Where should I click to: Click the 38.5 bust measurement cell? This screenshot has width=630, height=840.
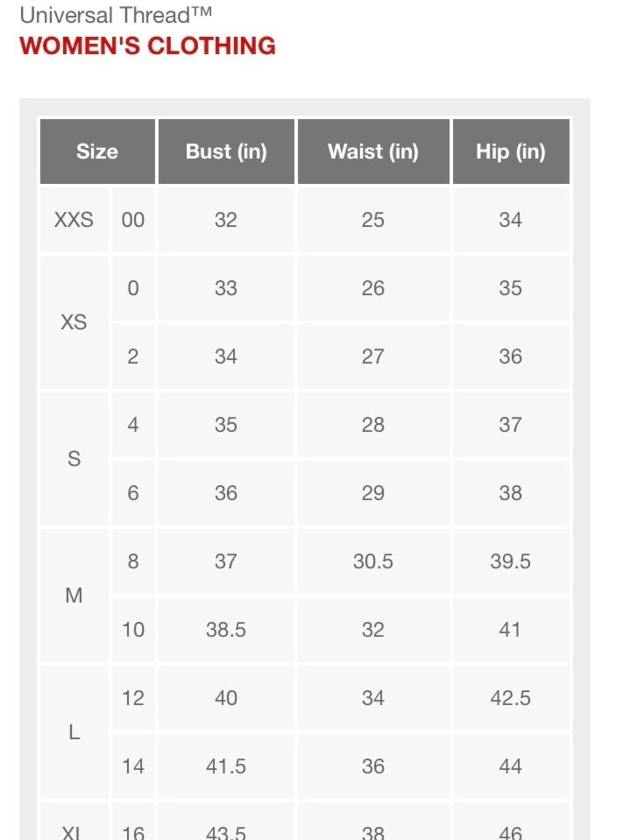tap(226, 630)
